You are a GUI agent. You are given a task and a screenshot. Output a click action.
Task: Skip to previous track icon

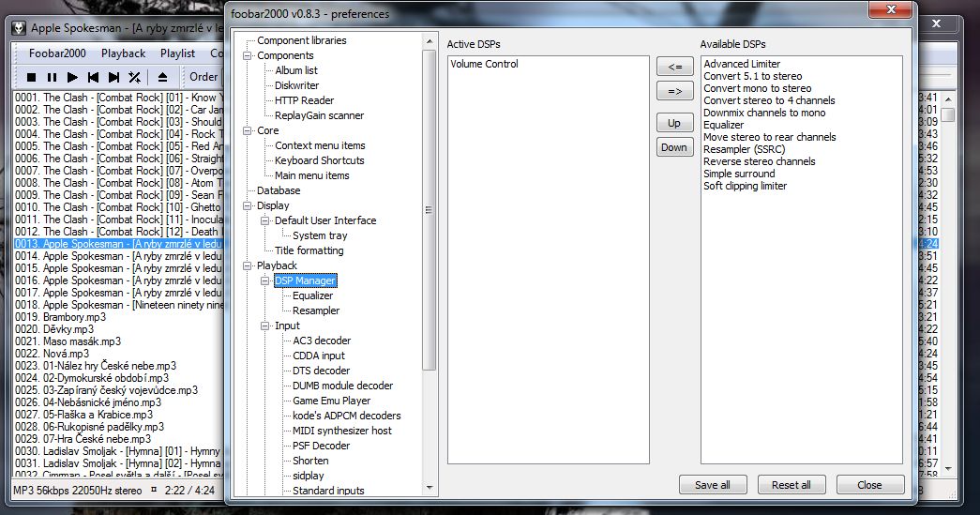pyautogui.click(x=93, y=78)
